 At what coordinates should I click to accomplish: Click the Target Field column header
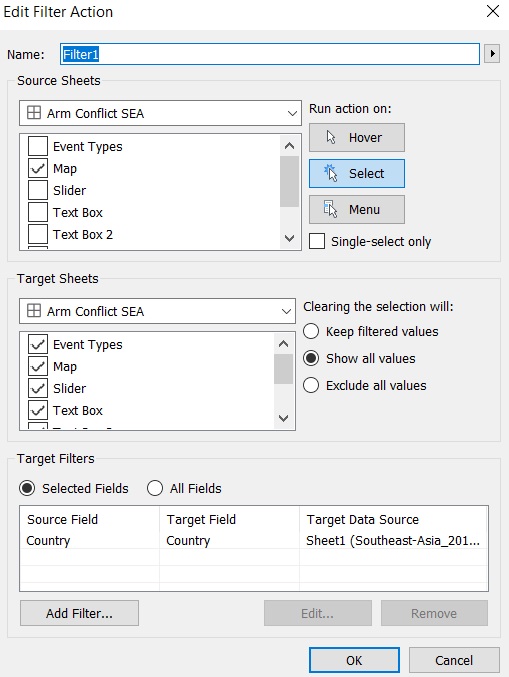click(230, 519)
